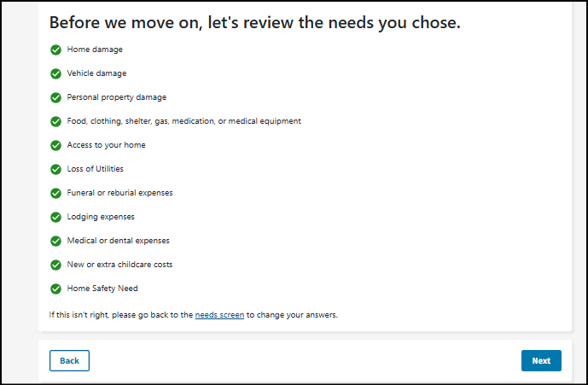
Task: Click the blue Next button
Action: click(x=541, y=361)
